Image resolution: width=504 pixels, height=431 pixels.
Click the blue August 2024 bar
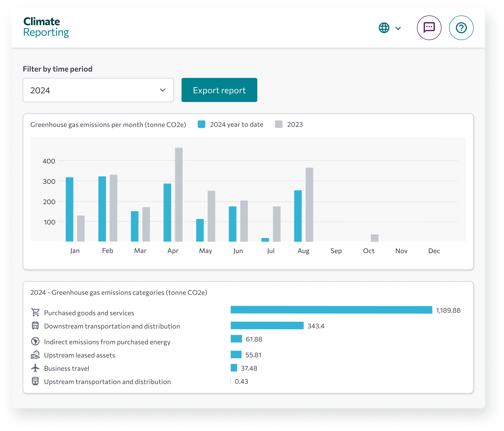click(x=298, y=216)
